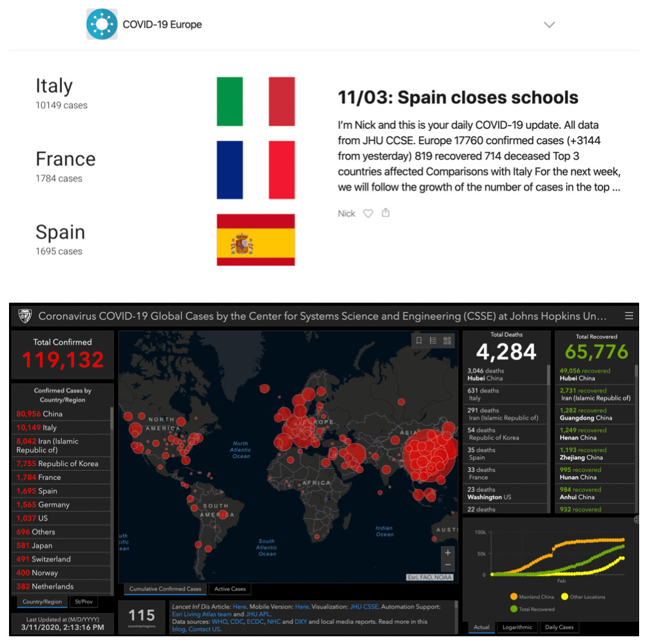The image size is (652, 644).
Task: Open the basemap gallery grid icon
Action: [447, 341]
